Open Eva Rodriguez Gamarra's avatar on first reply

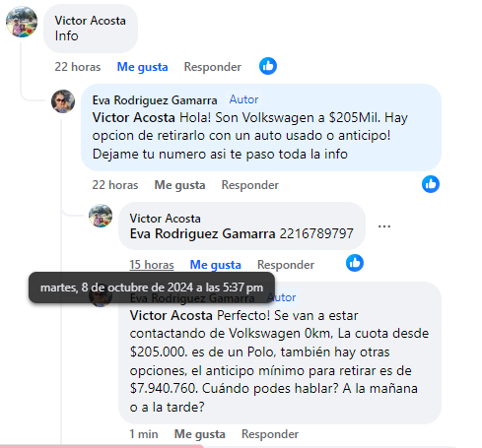point(63,101)
